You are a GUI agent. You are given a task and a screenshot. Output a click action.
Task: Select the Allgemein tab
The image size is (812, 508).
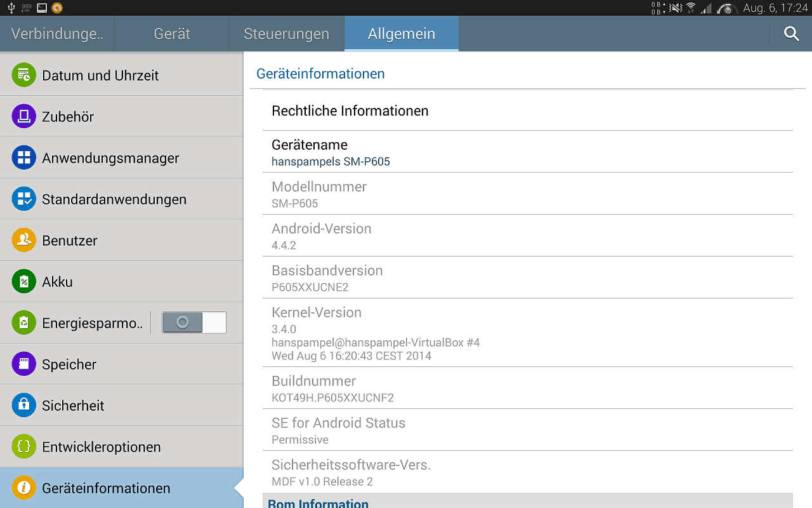(402, 34)
